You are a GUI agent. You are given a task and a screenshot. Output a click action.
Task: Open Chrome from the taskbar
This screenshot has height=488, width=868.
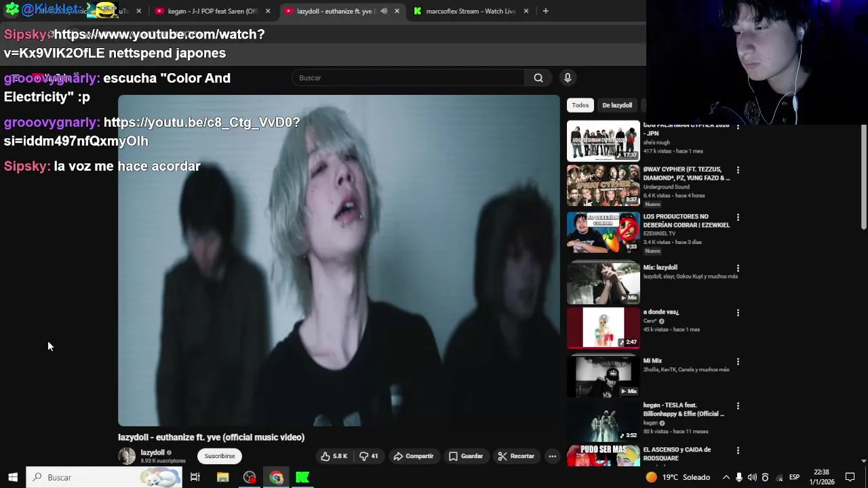click(276, 477)
